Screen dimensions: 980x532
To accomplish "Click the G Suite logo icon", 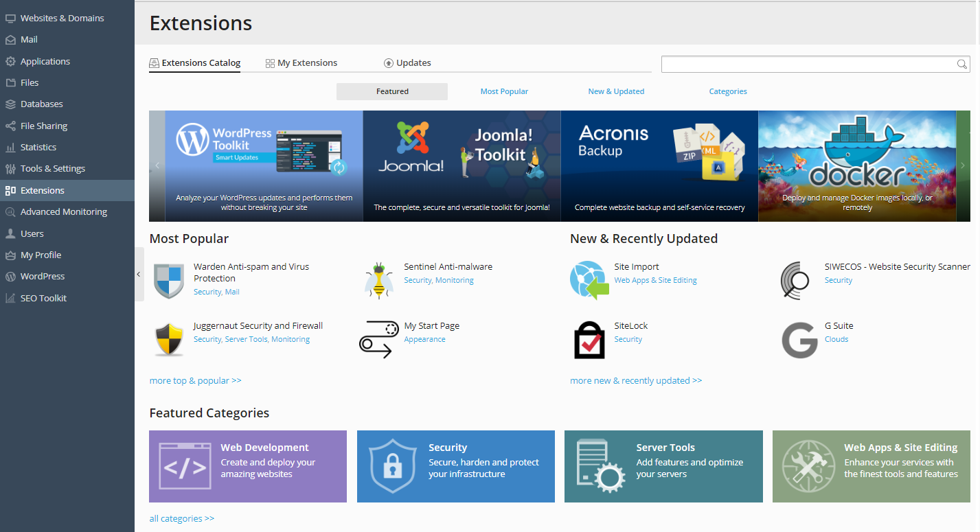I will click(x=799, y=340).
